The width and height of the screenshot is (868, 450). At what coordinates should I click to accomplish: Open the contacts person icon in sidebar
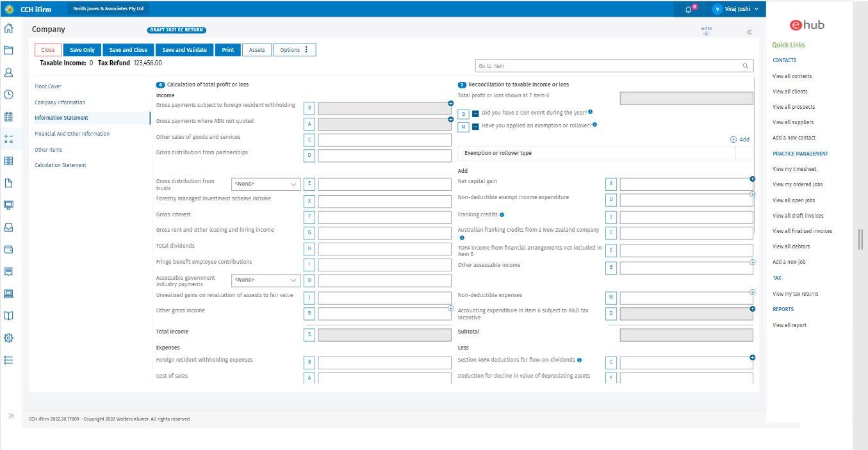9,72
